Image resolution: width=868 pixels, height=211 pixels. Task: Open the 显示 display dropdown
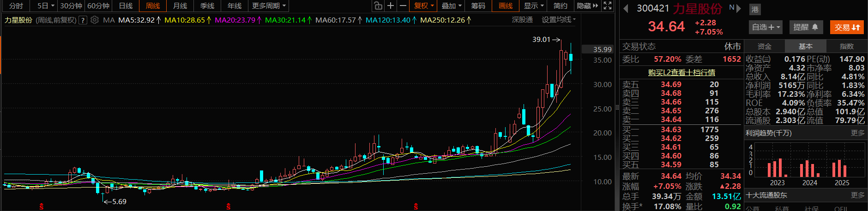(534, 6)
